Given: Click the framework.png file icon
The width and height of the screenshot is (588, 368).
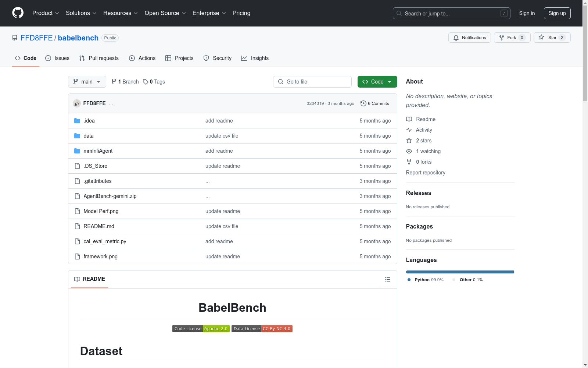Looking at the screenshot, I should click(x=77, y=256).
